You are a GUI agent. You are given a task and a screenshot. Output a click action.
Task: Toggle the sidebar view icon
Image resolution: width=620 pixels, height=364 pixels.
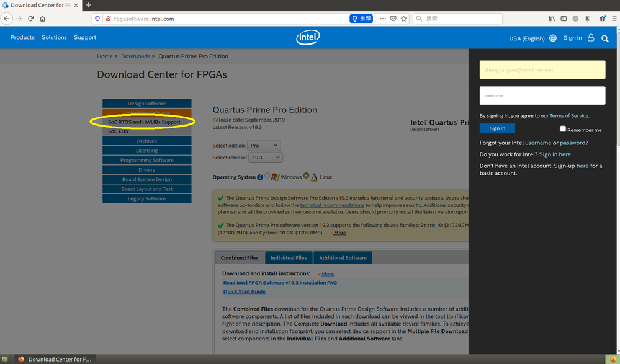(564, 19)
